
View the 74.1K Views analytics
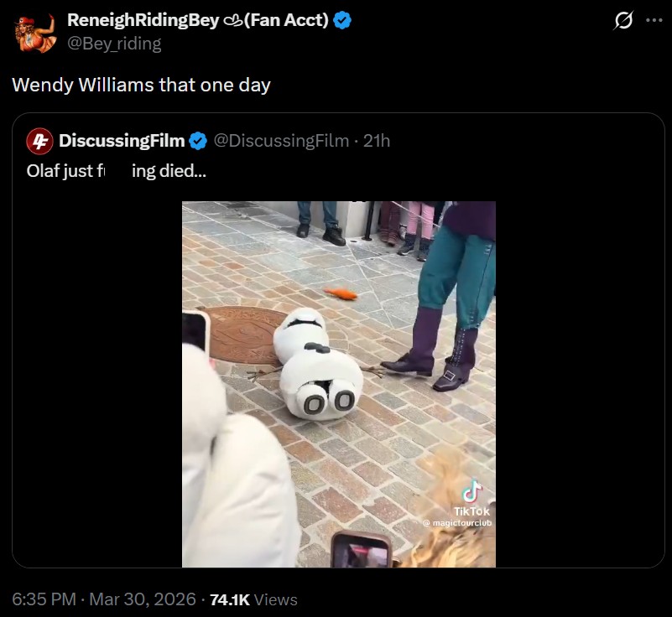(253, 599)
